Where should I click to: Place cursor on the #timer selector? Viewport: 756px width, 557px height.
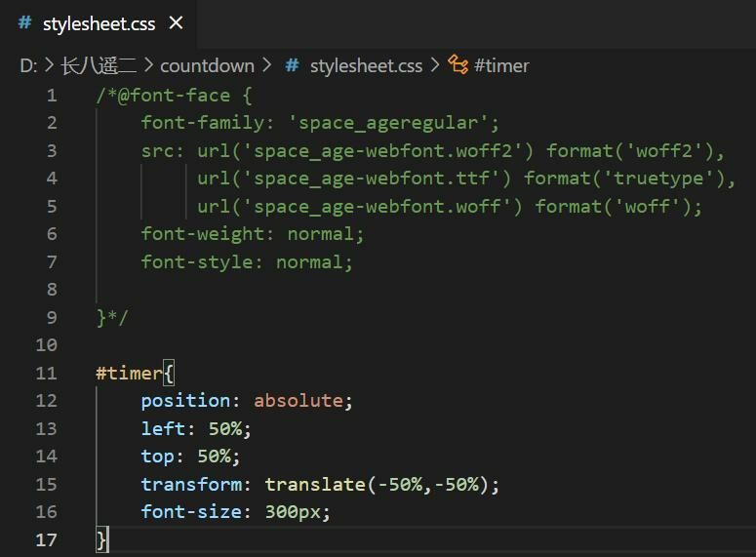pyautogui.click(x=129, y=373)
